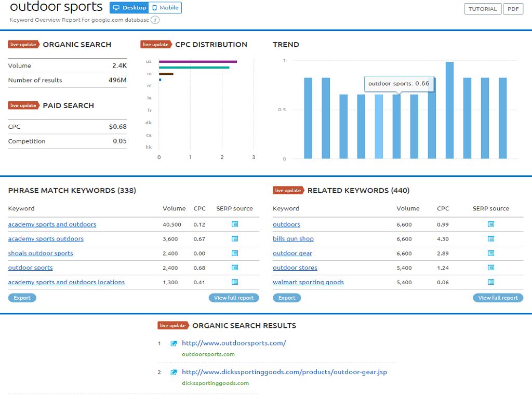Open SERP source icon for academy sports and outdoors
Screen dimensions: 532x399
tap(235, 224)
